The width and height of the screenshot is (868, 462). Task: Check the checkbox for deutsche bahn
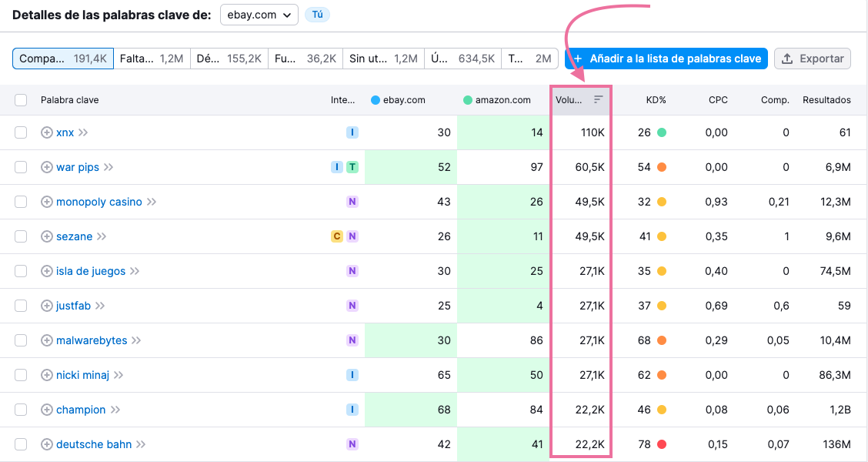pyautogui.click(x=21, y=444)
